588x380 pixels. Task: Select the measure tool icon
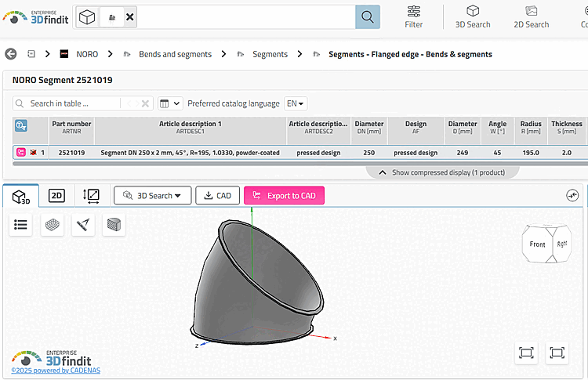coord(83,225)
